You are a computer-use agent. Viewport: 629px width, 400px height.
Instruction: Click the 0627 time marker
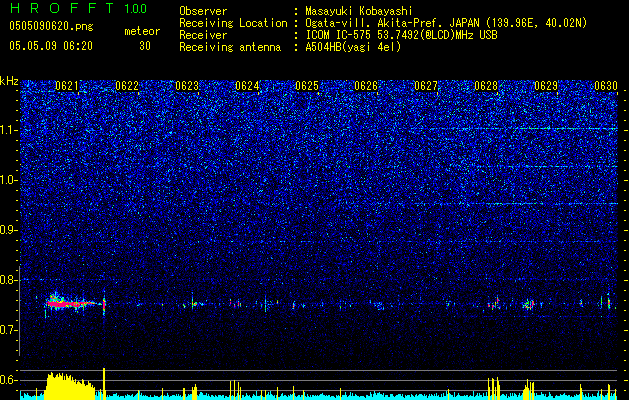[426, 86]
